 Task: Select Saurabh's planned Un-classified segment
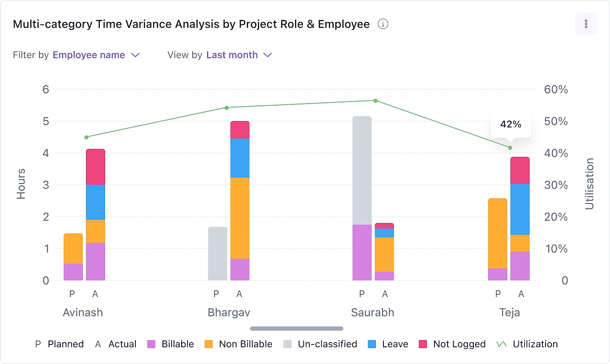click(362, 170)
